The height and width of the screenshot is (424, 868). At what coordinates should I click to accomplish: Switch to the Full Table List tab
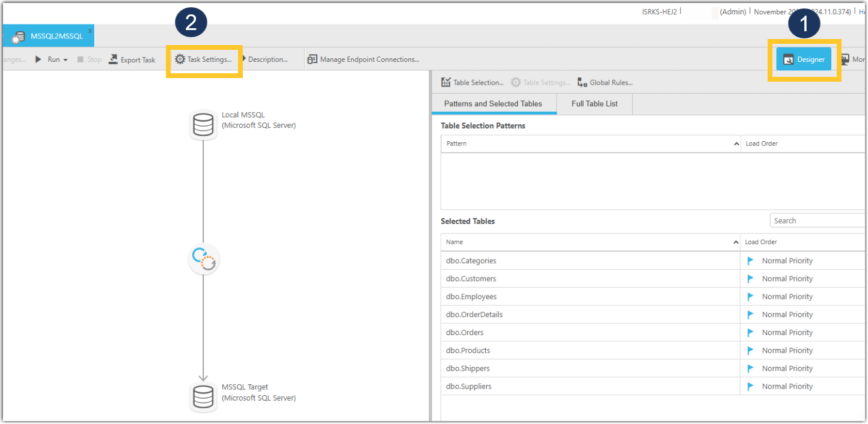pyautogui.click(x=594, y=103)
